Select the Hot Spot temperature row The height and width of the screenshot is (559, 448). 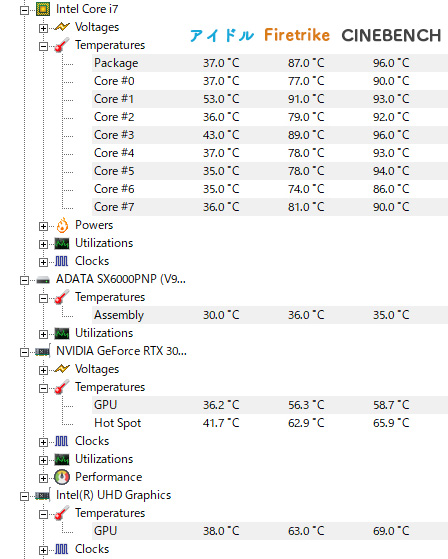(270, 423)
